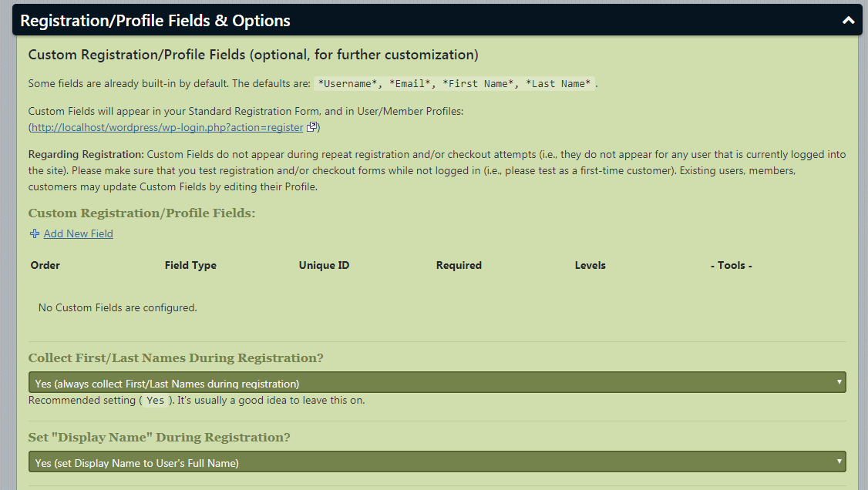Click the Levels column header
The image size is (868, 490).
pos(590,265)
